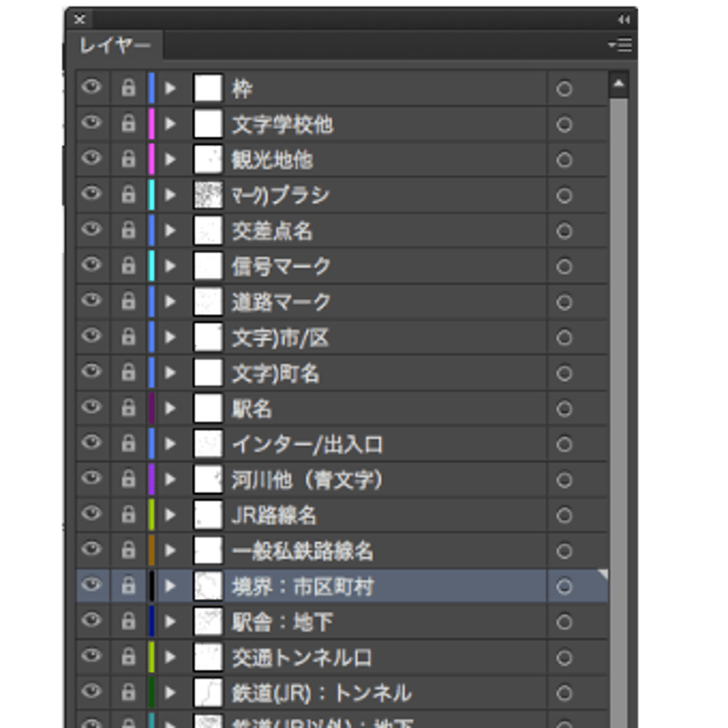Expand the 枠 layer
728x728 pixels.
tap(170, 88)
